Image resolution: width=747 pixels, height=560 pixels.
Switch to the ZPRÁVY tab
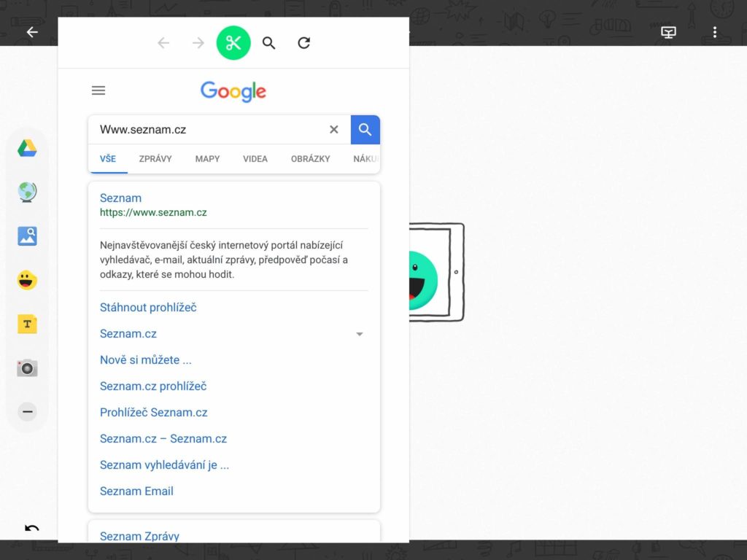155,158
